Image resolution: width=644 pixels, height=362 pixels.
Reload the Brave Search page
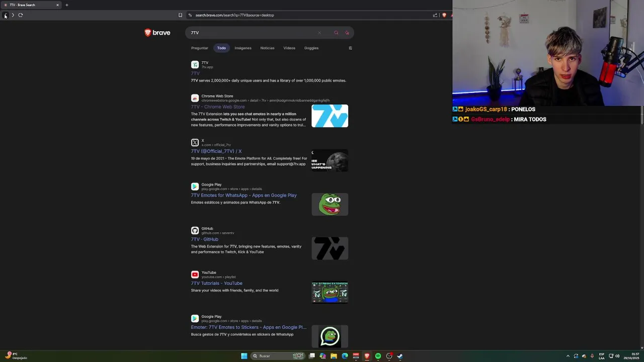(21, 15)
